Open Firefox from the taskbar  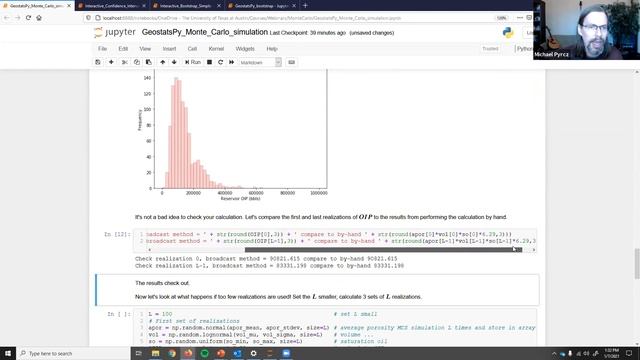pyautogui.click(x=188, y=353)
